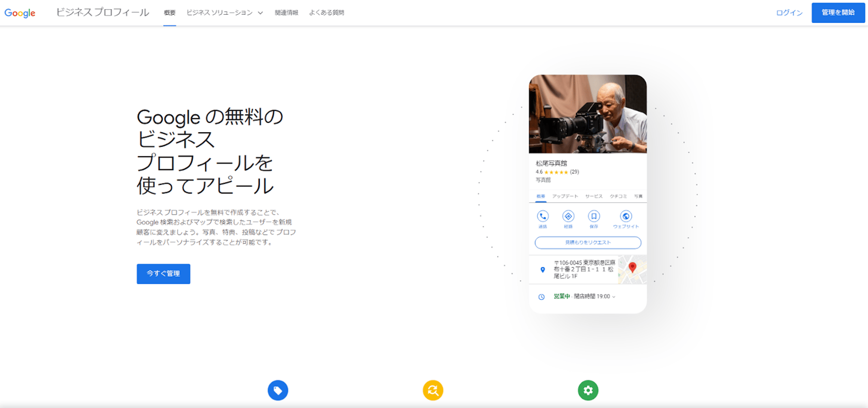Open the 関連情報 nav item
The height and width of the screenshot is (408, 868).
tap(286, 13)
